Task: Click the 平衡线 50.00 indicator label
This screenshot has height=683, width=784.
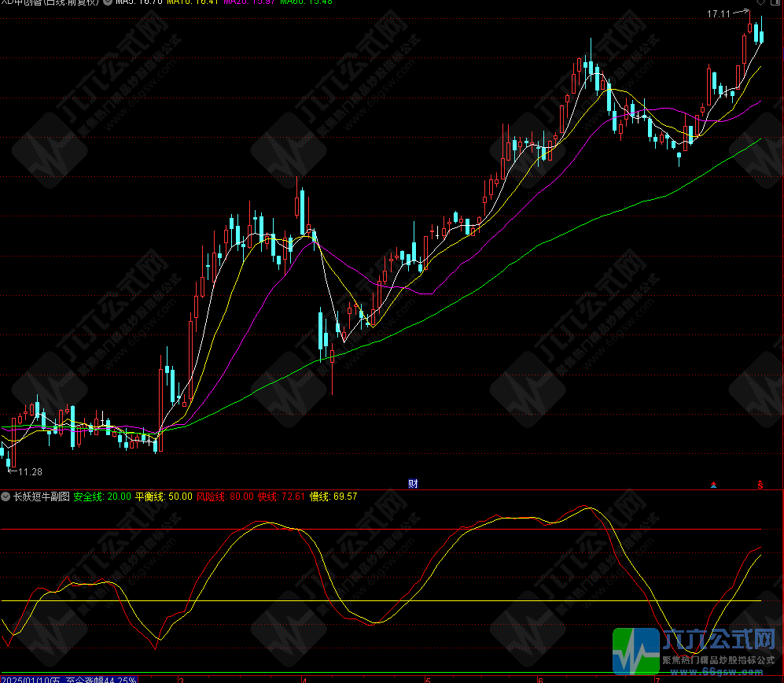Action: (164, 497)
